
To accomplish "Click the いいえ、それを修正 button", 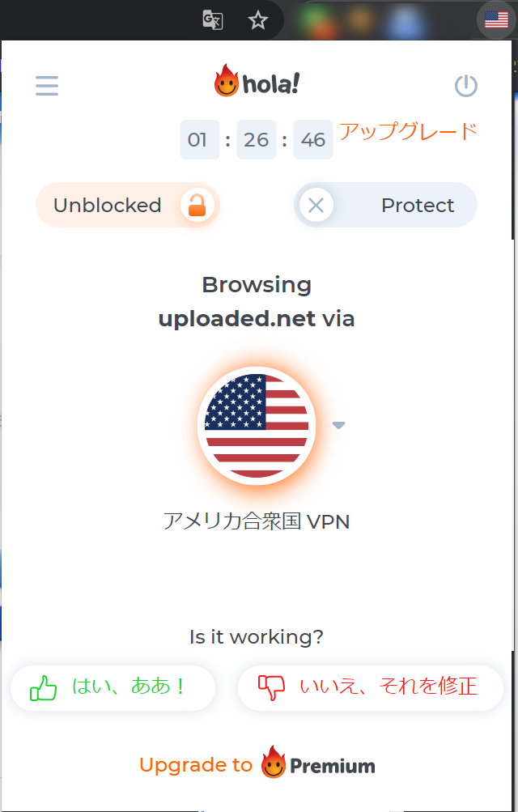I will tap(371, 687).
